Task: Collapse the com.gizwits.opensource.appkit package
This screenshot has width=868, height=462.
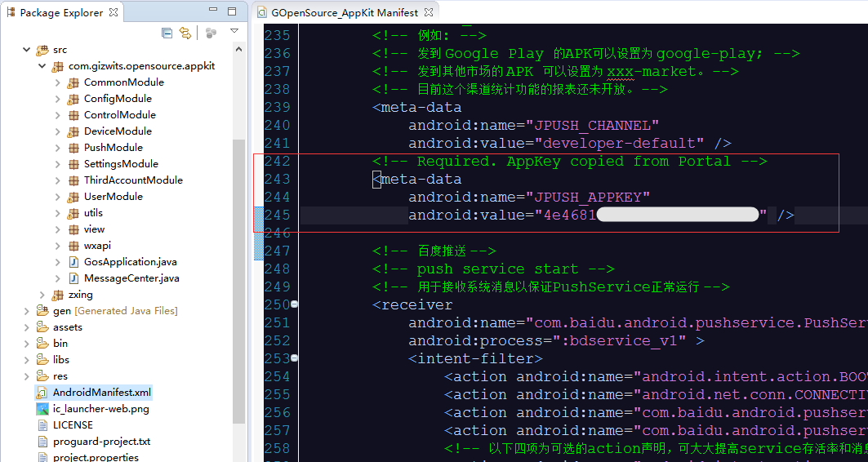Action: (42, 66)
